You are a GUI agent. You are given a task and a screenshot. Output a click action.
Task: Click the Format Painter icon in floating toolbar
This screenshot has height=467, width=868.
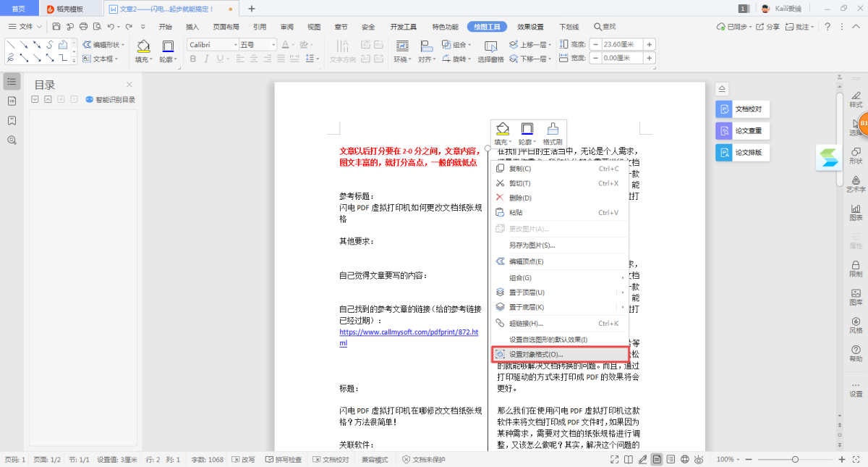[x=553, y=133]
